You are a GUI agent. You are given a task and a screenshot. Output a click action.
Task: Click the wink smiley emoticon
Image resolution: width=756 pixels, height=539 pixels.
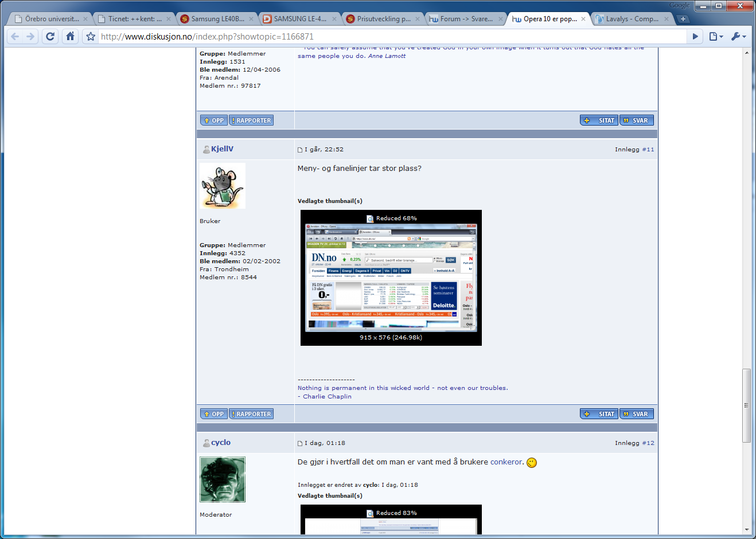coord(532,463)
